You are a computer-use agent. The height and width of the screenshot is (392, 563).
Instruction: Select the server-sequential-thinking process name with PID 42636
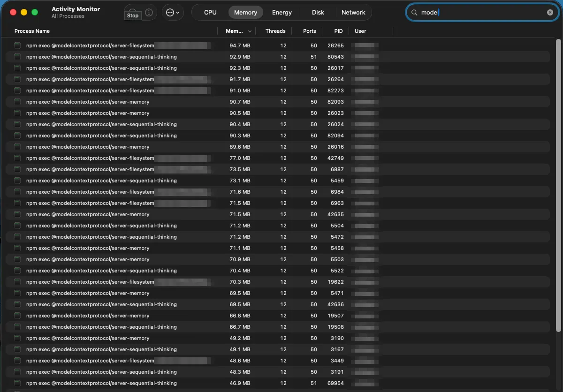coord(101,304)
